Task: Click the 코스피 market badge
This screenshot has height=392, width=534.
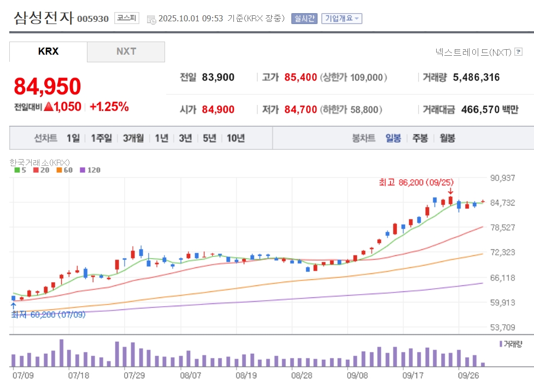Action: coord(127,19)
